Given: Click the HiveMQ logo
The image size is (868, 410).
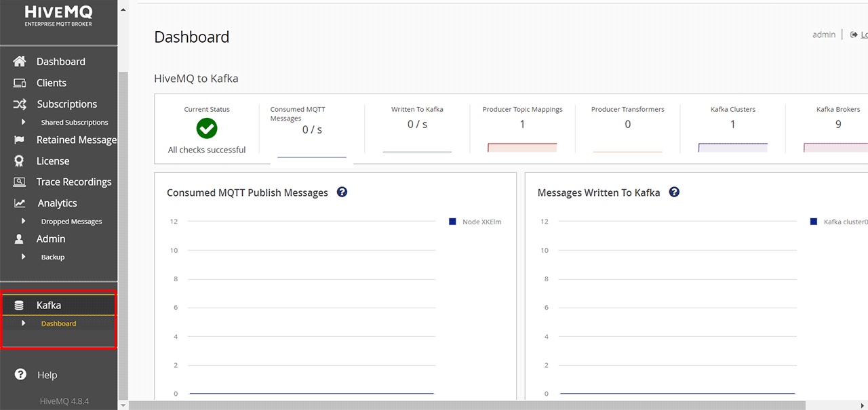Looking at the screenshot, I should pos(58,15).
